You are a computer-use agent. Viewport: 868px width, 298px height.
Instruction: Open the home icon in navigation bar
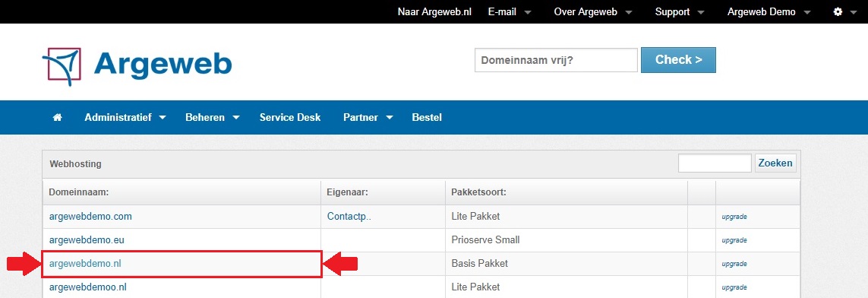57,117
